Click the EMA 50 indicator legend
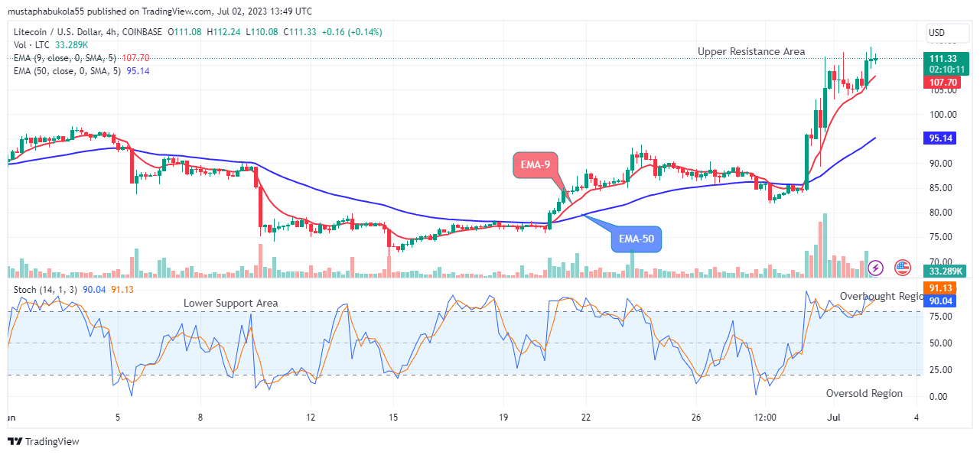The width and height of the screenshot is (980, 455). click(82, 70)
